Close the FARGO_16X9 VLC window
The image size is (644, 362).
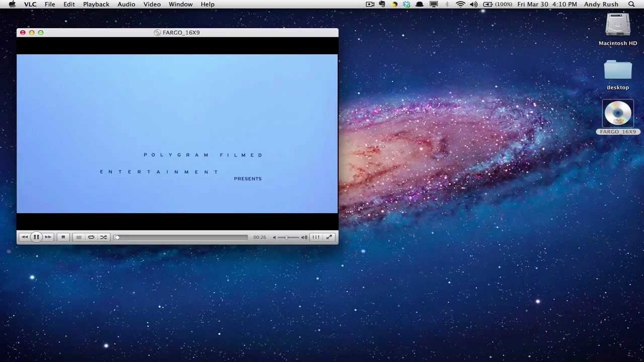point(23,33)
